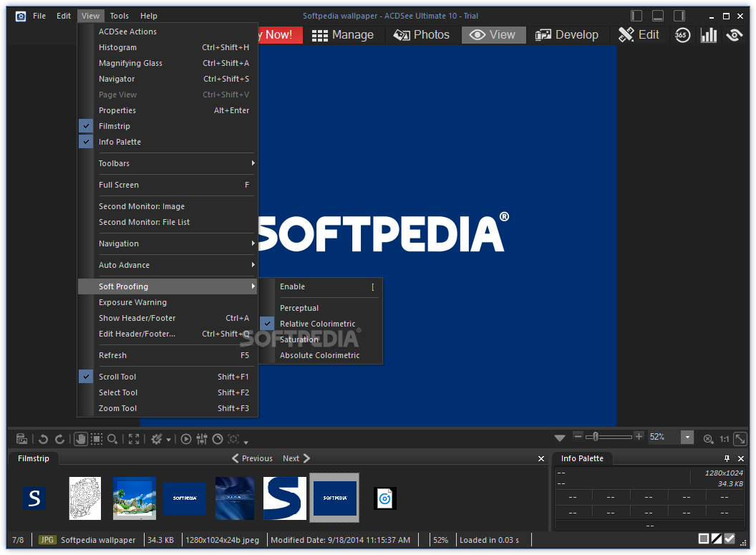This screenshot has width=756, height=555.
Task: Choose Relative Colorimetric rendering intent
Action: [x=320, y=324]
